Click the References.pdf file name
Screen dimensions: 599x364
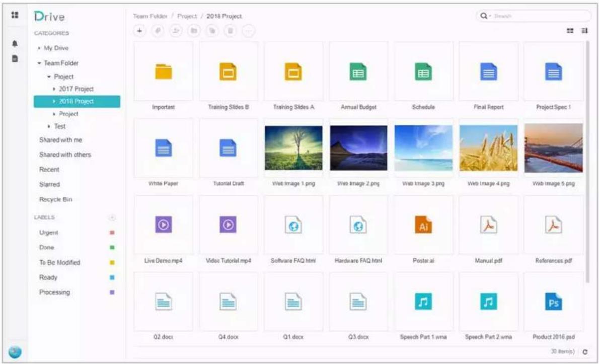tap(554, 261)
